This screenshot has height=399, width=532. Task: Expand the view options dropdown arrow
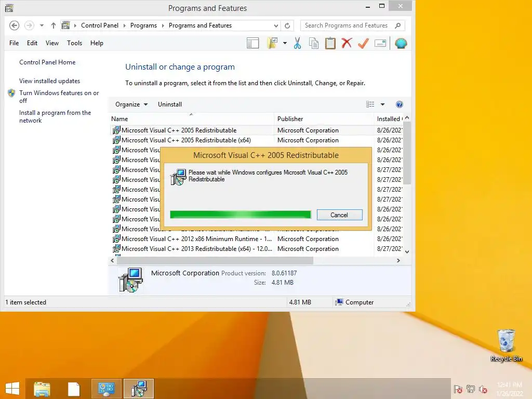coord(382,104)
